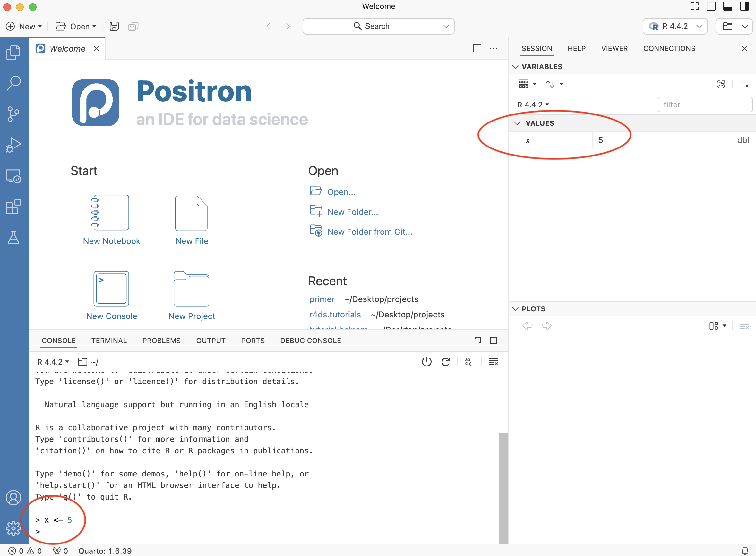Show next plot in Plots pane
756x556 pixels.
point(546,326)
